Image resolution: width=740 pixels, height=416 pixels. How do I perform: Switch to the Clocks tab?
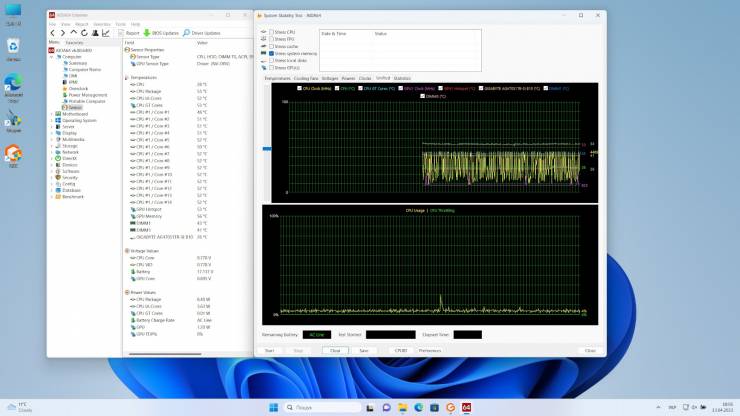[365, 78]
